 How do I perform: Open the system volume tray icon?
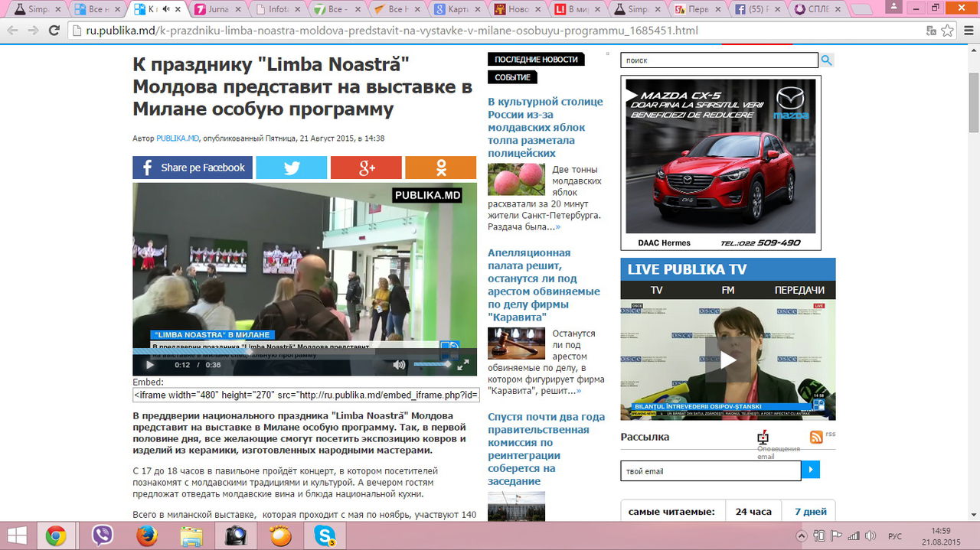coord(871,536)
